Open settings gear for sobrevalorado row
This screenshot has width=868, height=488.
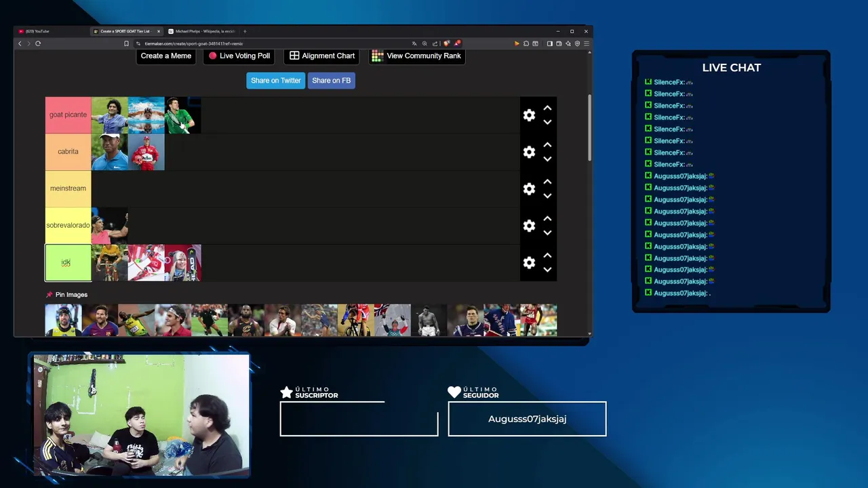(x=529, y=226)
